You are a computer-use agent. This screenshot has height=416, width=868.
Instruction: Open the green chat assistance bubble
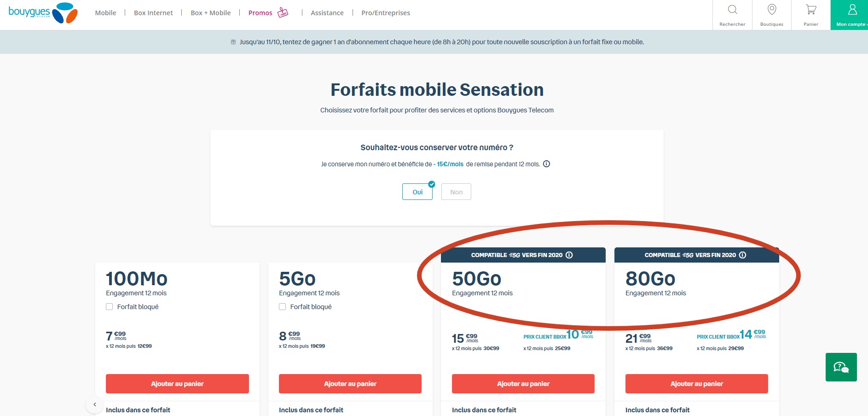[x=841, y=367]
